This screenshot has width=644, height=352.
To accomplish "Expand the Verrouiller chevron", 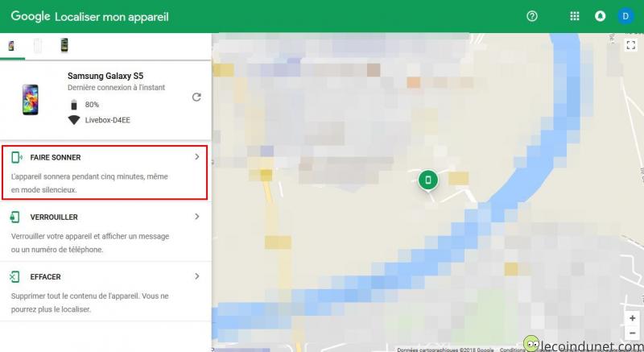I will pyautogui.click(x=197, y=216).
